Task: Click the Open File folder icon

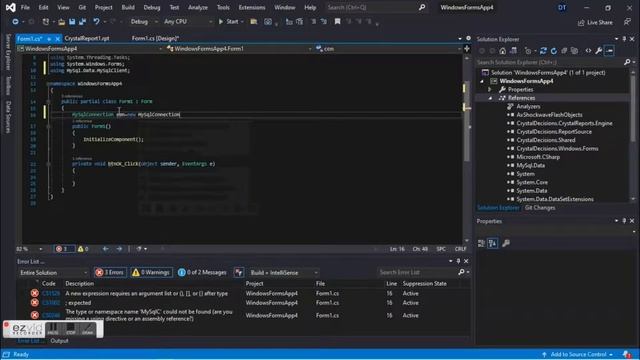Action: point(62,22)
